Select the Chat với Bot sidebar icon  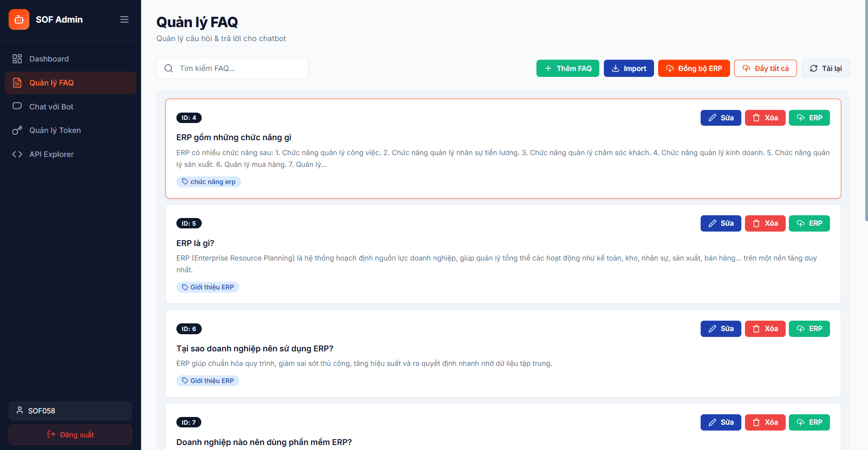pos(17,106)
